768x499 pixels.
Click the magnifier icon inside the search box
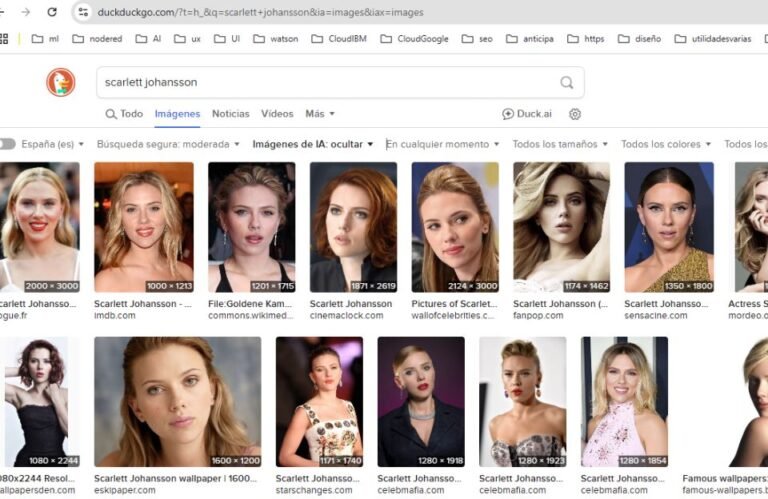point(567,82)
